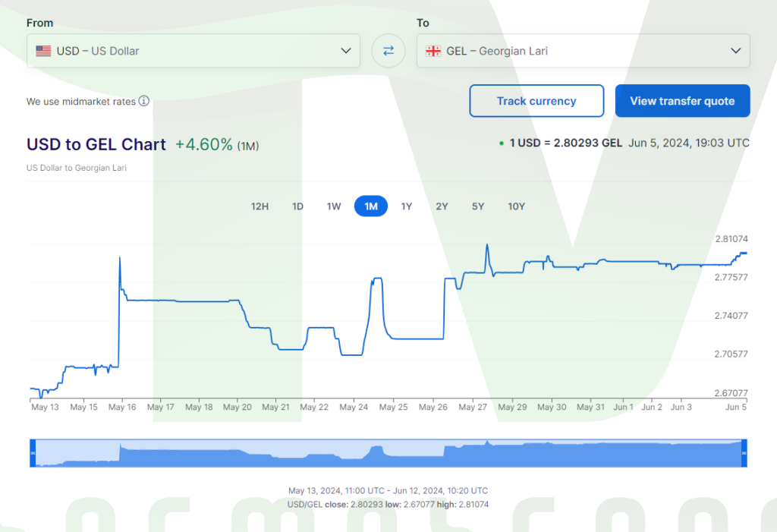The image size is (777, 532).
Task: Click the Georgian flag icon
Action: pos(433,51)
